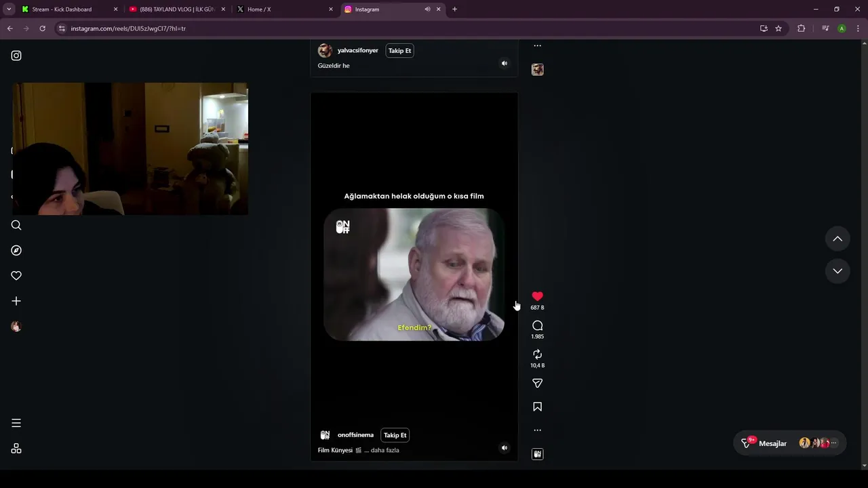Screen dimensions: 868x488
Task: Share the reel via paper plane icon
Action: point(537,384)
